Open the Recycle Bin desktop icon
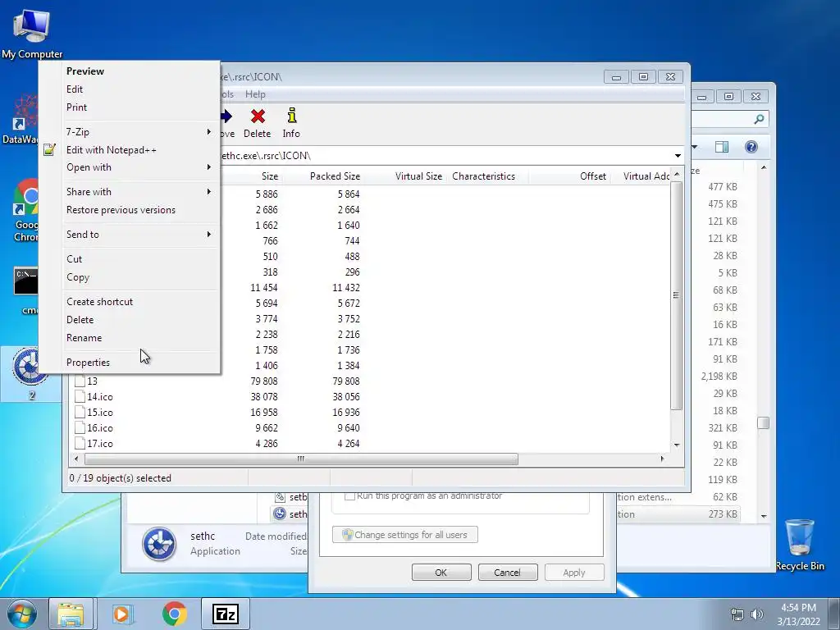The image size is (840, 630). pyautogui.click(x=800, y=545)
